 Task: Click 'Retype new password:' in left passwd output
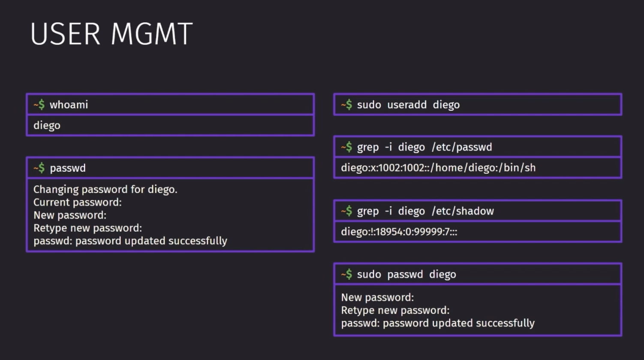click(x=87, y=228)
